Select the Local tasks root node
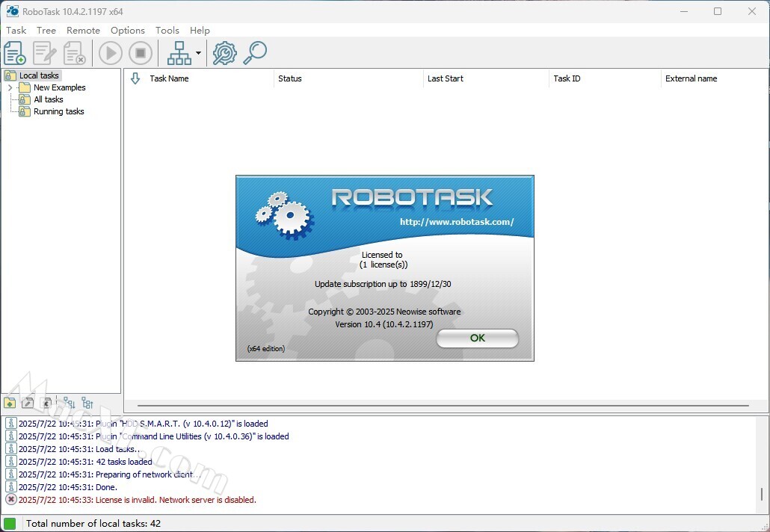The height and width of the screenshot is (532, 770). [x=39, y=75]
